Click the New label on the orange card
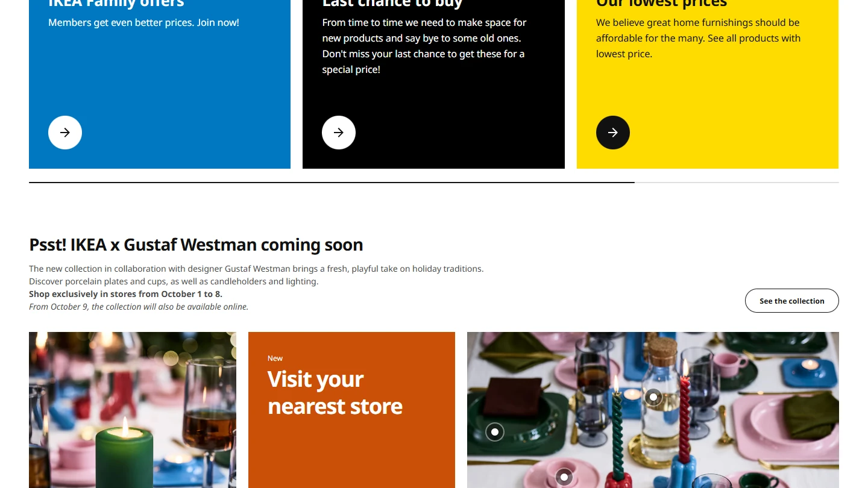 [x=275, y=358]
